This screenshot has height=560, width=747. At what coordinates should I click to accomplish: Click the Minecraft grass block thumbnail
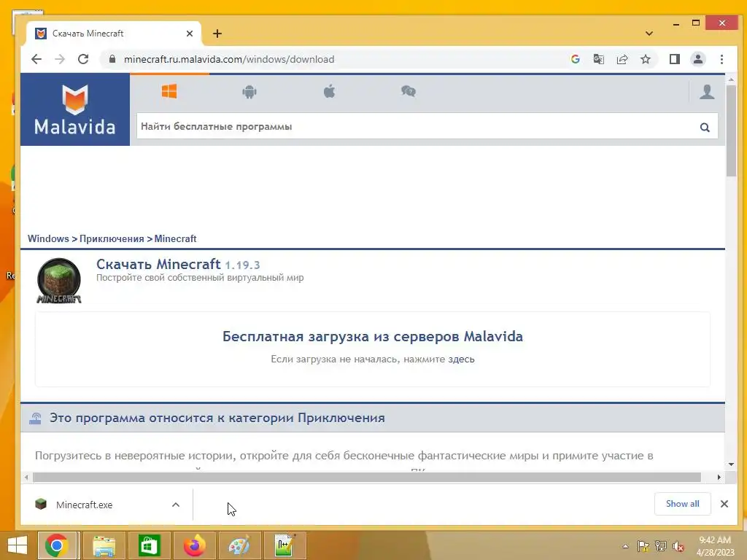point(59,281)
